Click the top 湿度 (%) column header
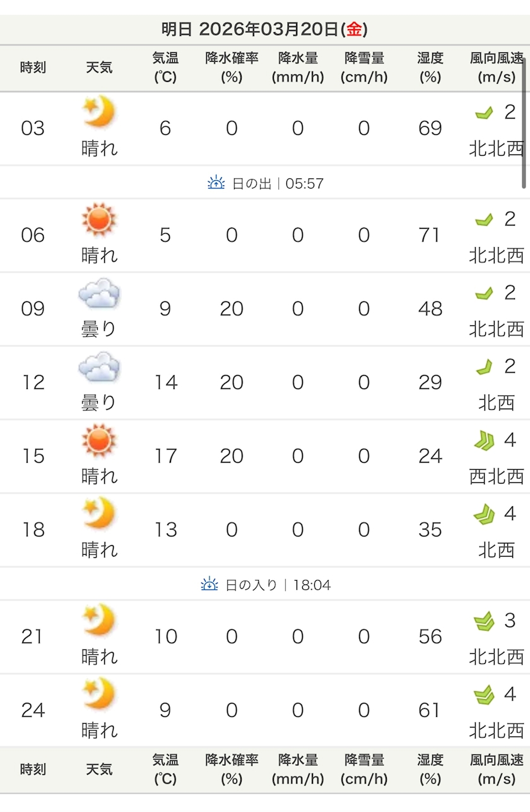This screenshot has height=812, width=530. coord(430,67)
